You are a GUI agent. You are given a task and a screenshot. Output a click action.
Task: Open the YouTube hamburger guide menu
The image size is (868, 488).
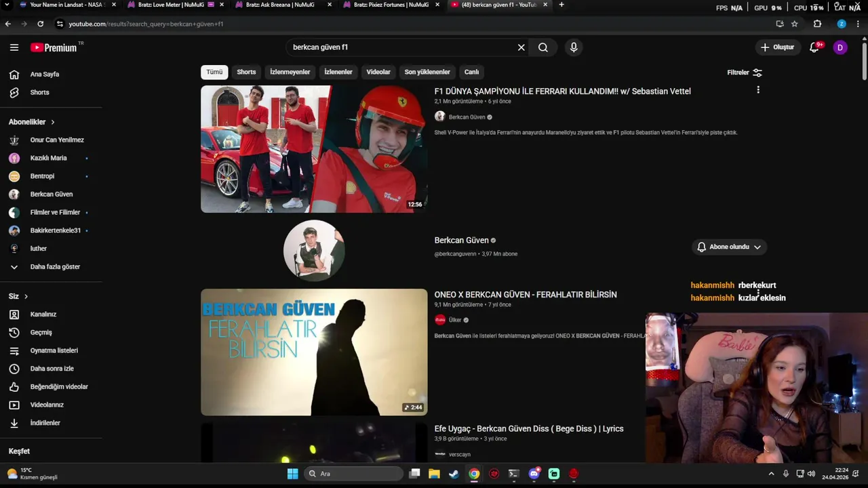[14, 47]
